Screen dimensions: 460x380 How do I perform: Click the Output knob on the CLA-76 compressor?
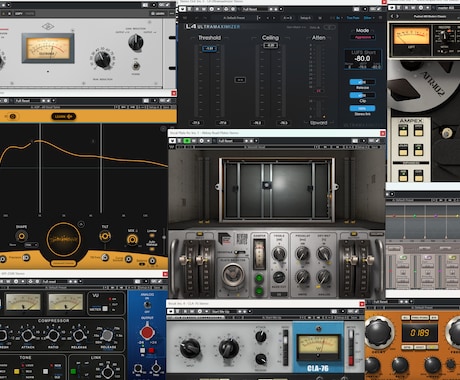click(228, 348)
